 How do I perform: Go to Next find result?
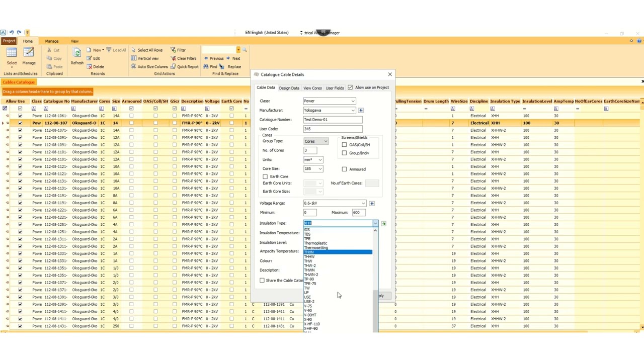[233, 58]
